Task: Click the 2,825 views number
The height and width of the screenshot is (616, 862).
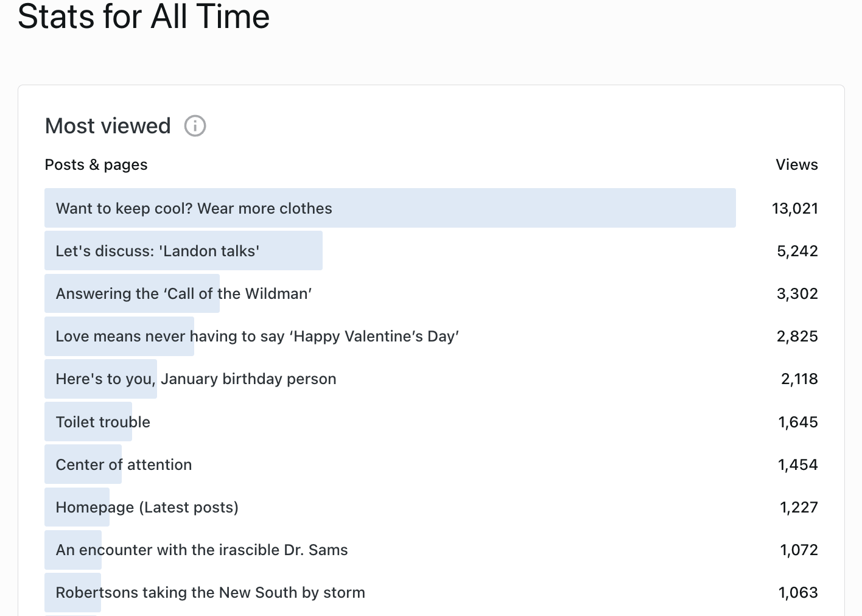Action: (797, 337)
